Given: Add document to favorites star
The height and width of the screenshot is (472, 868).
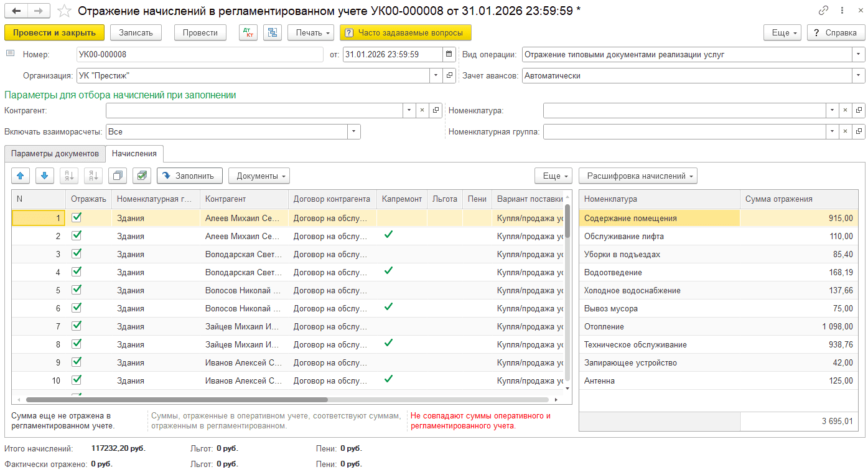Looking at the screenshot, I should 63,11.
